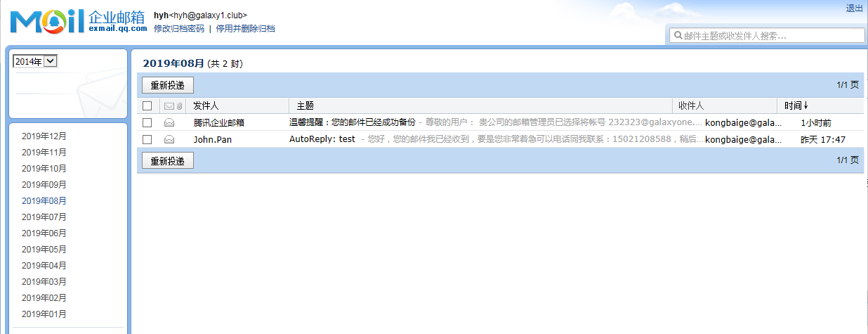Click the envelope status icon in header
The height and width of the screenshot is (334, 868).
169,106
